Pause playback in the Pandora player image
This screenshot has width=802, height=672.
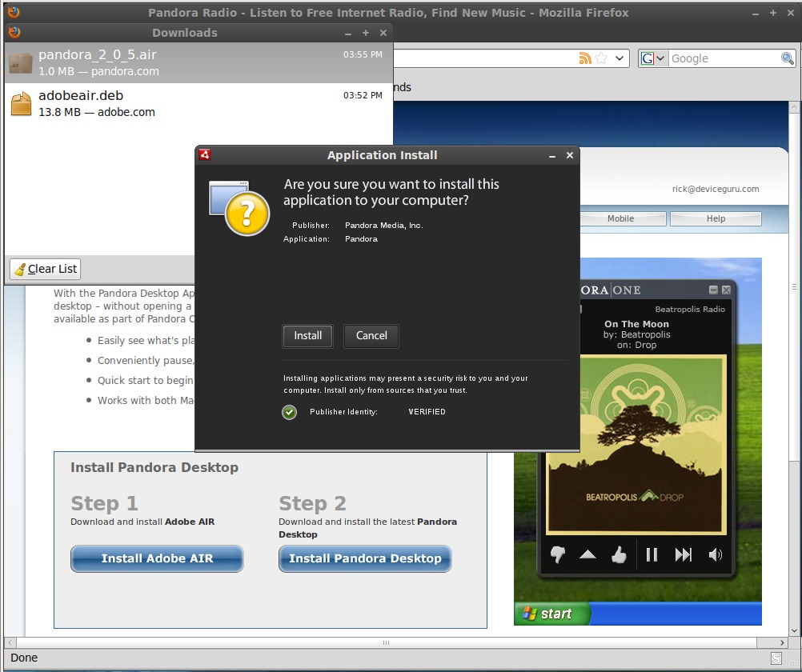click(652, 555)
